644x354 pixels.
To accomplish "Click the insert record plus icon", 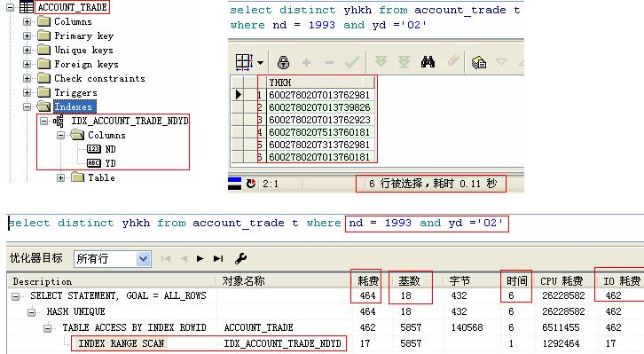I will [306, 63].
